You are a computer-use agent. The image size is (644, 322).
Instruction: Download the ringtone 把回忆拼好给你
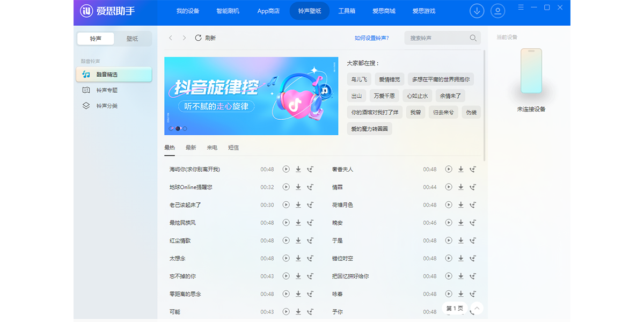(461, 276)
